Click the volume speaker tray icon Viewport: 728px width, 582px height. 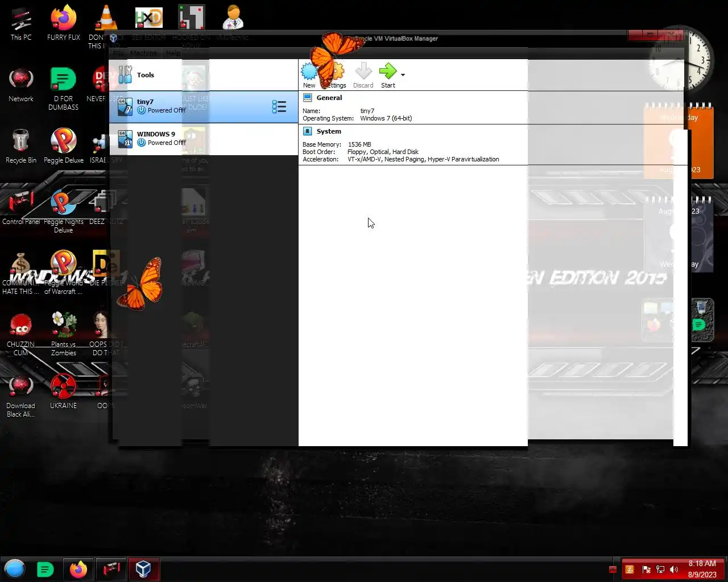tap(674, 569)
